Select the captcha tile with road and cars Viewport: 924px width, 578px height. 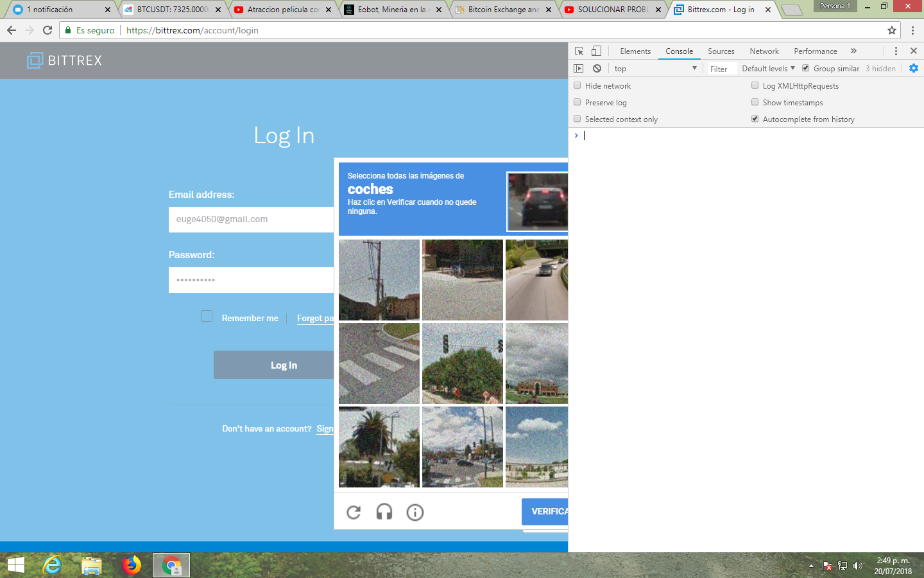click(536, 280)
